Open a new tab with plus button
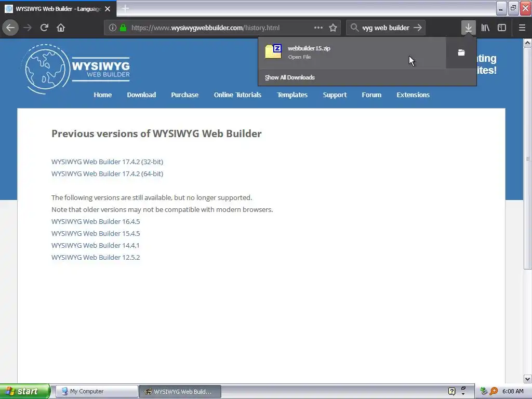Screen dimensions: 532x399 [x=125, y=8]
